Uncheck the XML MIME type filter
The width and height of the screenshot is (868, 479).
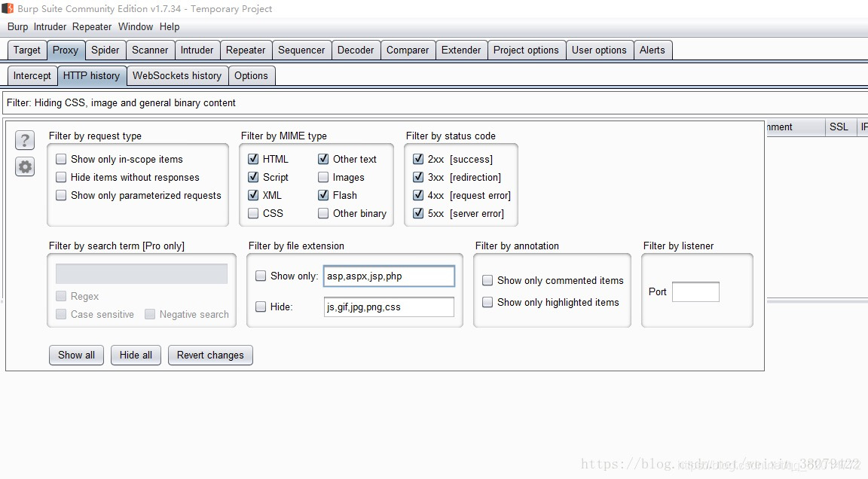tap(253, 195)
